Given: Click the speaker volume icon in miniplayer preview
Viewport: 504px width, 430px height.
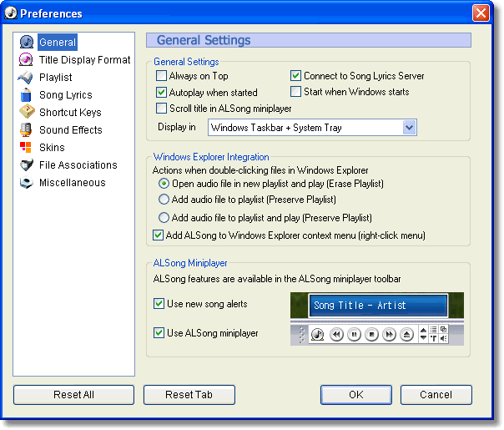Looking at the screenshot, I should tap(444, 338).
